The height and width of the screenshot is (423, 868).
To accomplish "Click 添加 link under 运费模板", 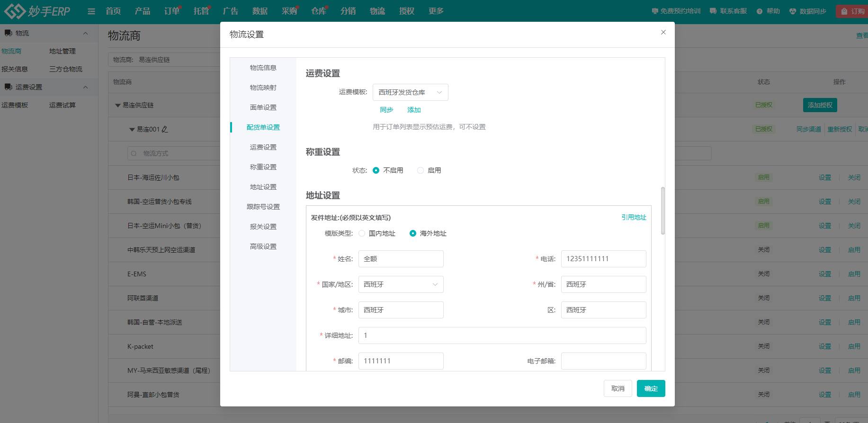I will [x=414, y=110].
